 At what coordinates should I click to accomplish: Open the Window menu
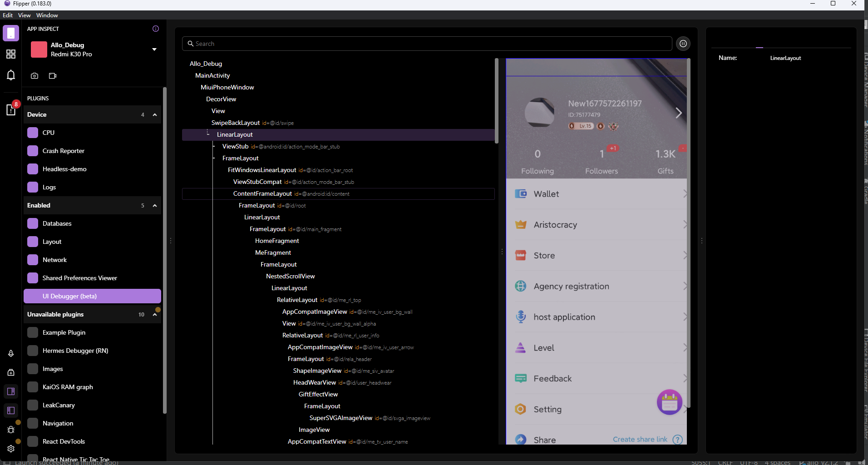click(x=47, y=15)
